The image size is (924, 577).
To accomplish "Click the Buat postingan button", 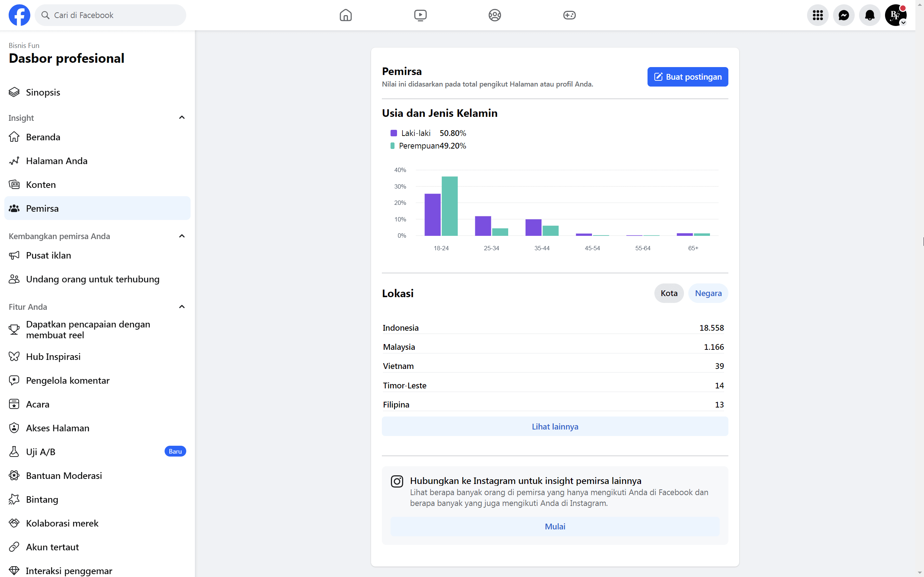I will click(687, 77).
